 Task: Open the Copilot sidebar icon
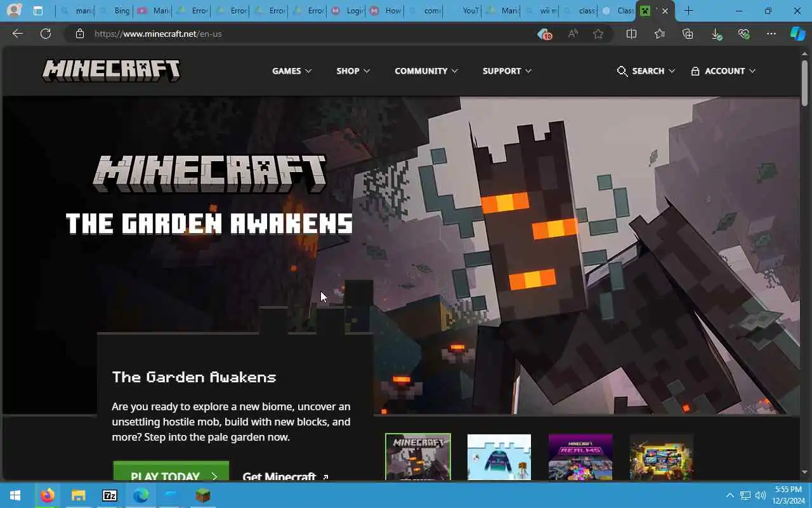tap(797, 34)
